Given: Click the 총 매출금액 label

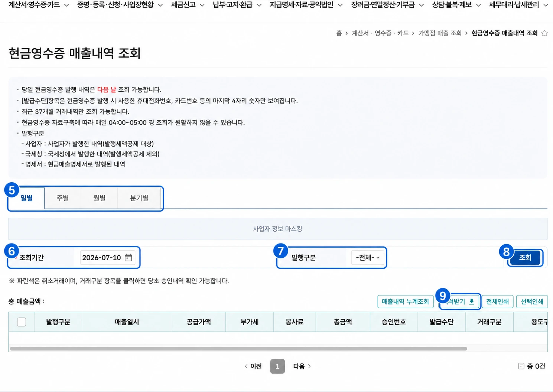Looking at the screenshot, I should 26,301.
